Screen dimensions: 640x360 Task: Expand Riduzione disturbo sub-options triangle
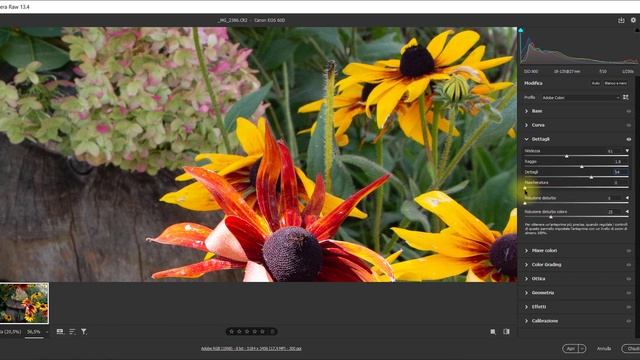tap(627, 198)
